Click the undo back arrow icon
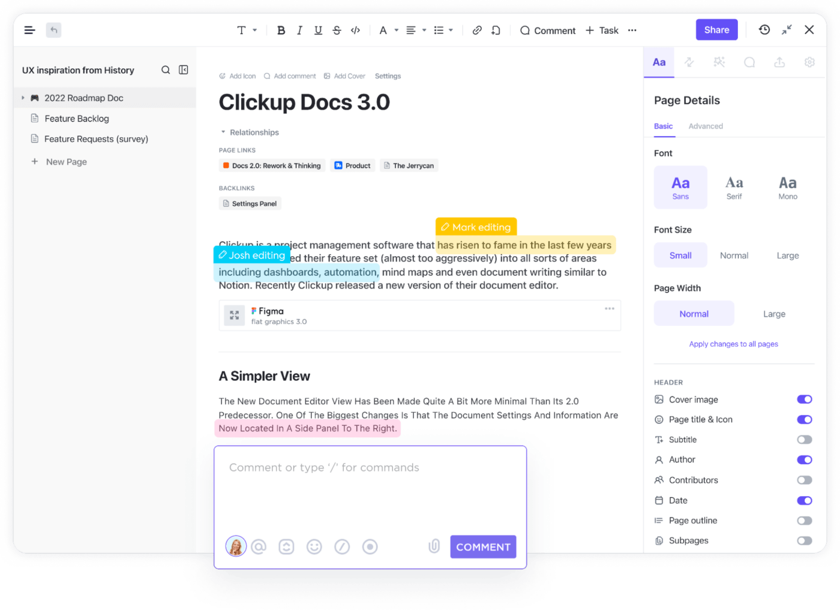This screenshot has height=616, width=840. (x=54, y=30)
